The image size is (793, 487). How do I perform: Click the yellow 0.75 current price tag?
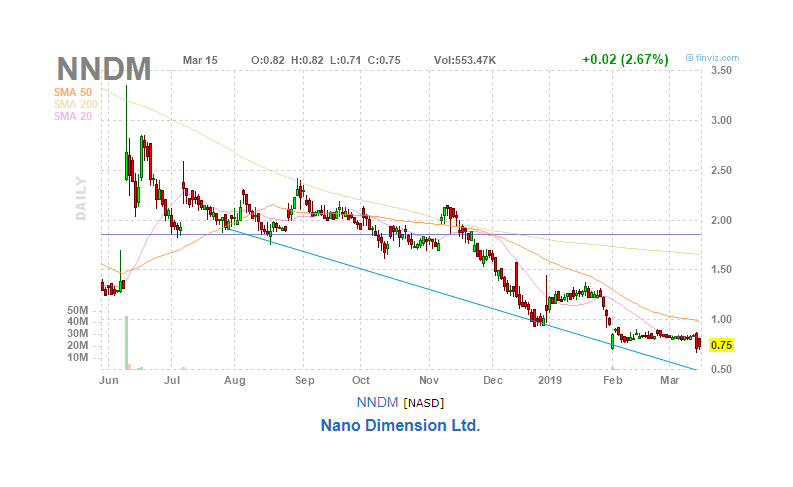coord(721,345)
